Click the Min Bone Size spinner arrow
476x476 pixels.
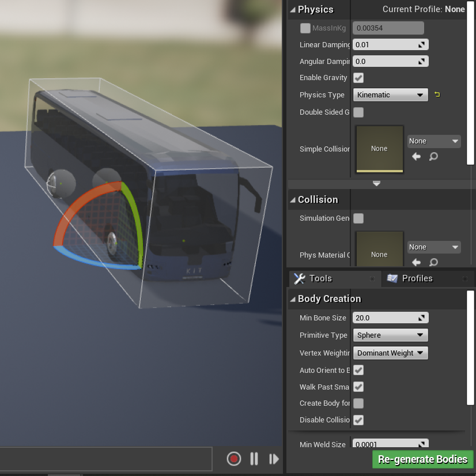421,318
